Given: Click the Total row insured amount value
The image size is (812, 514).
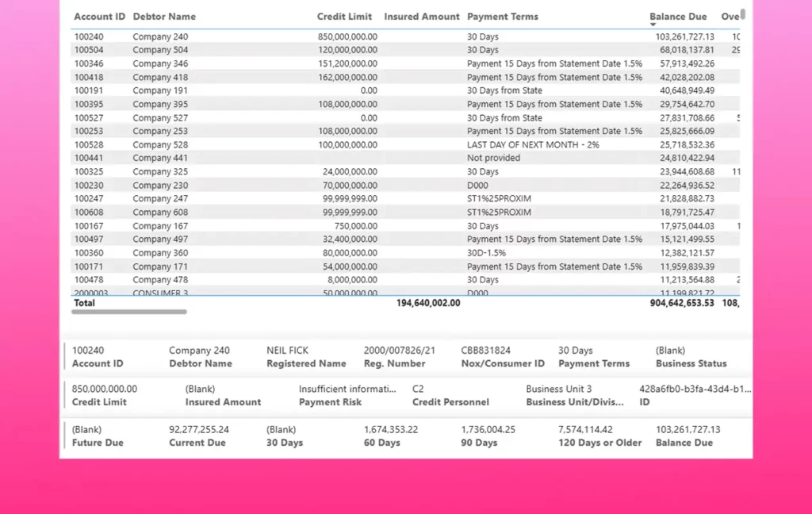Looking at the screenshot, I should coord(427,303).
